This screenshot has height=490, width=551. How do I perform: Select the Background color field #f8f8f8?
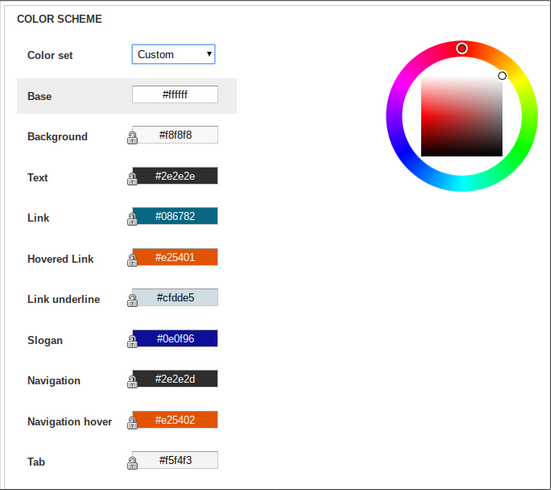(175, 135)
